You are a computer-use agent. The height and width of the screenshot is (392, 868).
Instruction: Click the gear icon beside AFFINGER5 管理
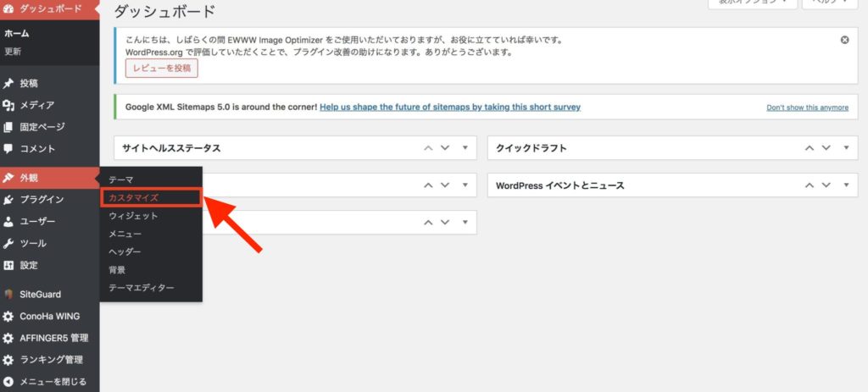click(x=8, y=339)
